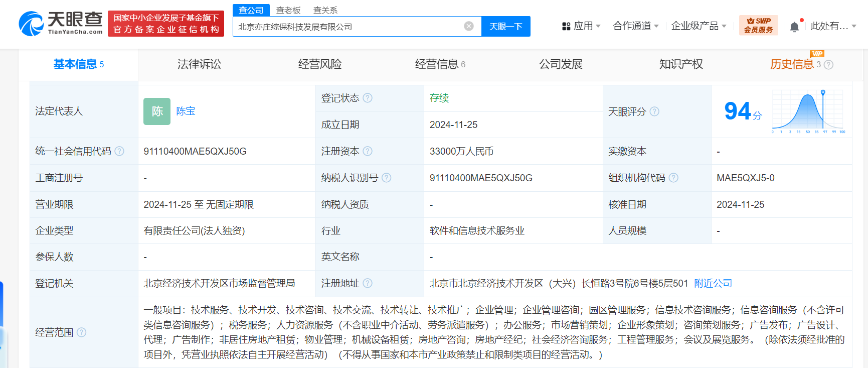The width and height of the screenshot is (868, 368).
Task: Expand the 应用 dropdown menu
Action: [581, 26]
